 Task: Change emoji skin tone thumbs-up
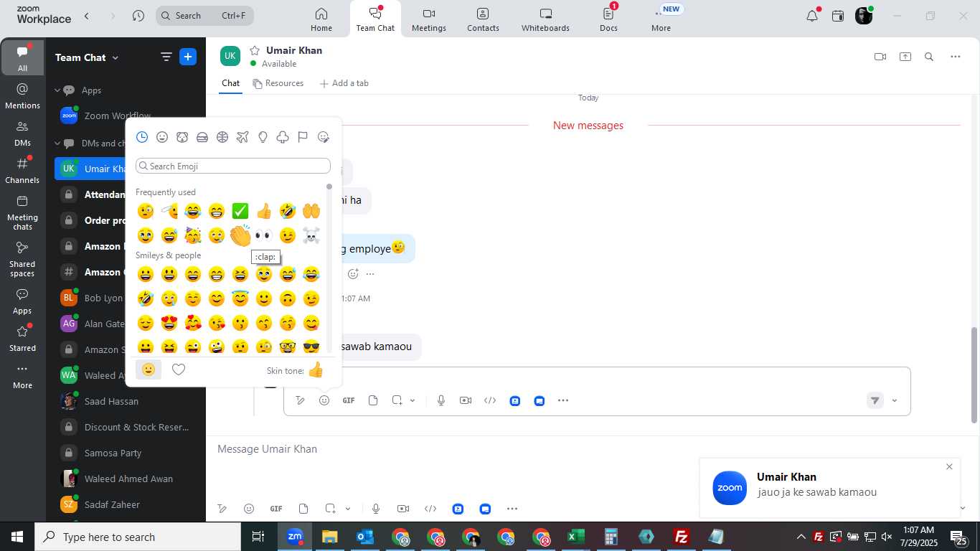[x=316, y=370]
